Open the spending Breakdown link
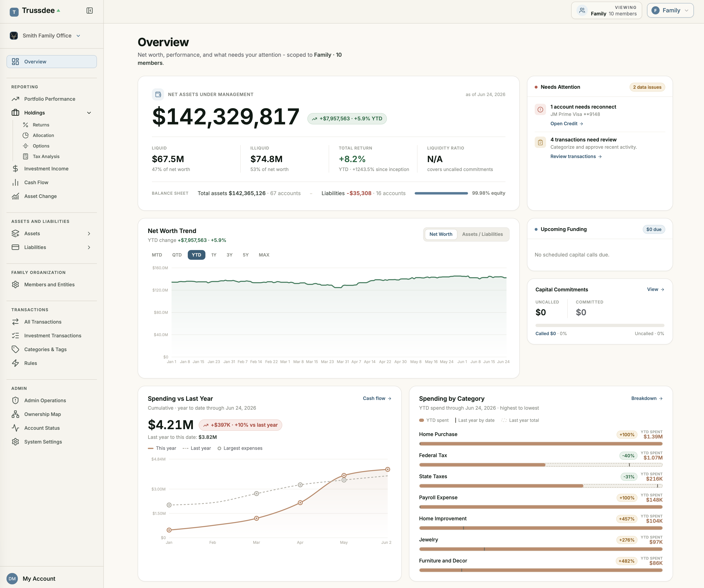Screen dimensions: 704x588 click(x=647, y=398)
